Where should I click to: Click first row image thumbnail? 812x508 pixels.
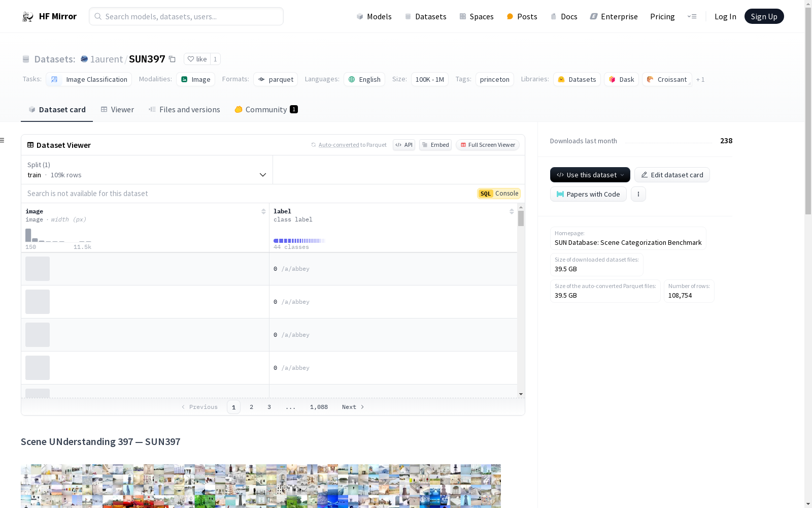pos(38,269)
